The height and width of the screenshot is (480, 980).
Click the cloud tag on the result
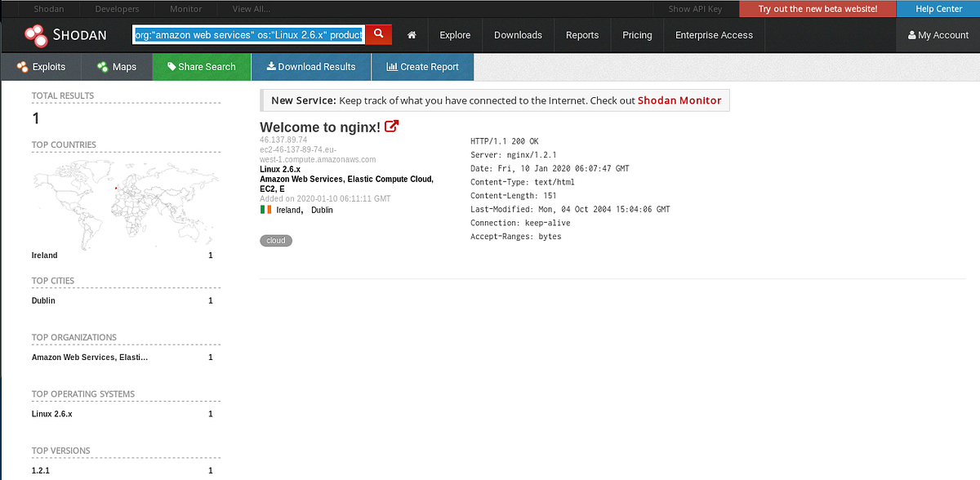point(275,240)
